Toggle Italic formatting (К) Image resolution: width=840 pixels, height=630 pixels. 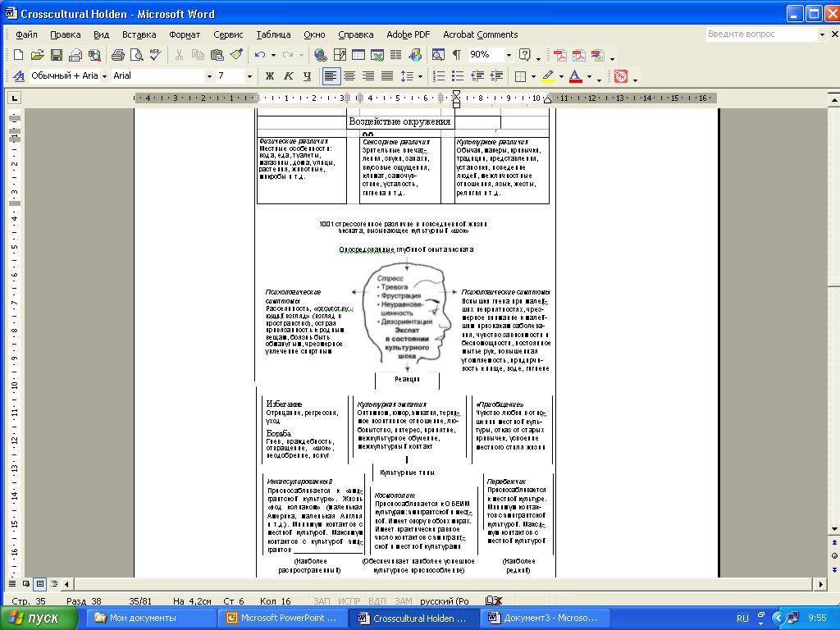288,76
